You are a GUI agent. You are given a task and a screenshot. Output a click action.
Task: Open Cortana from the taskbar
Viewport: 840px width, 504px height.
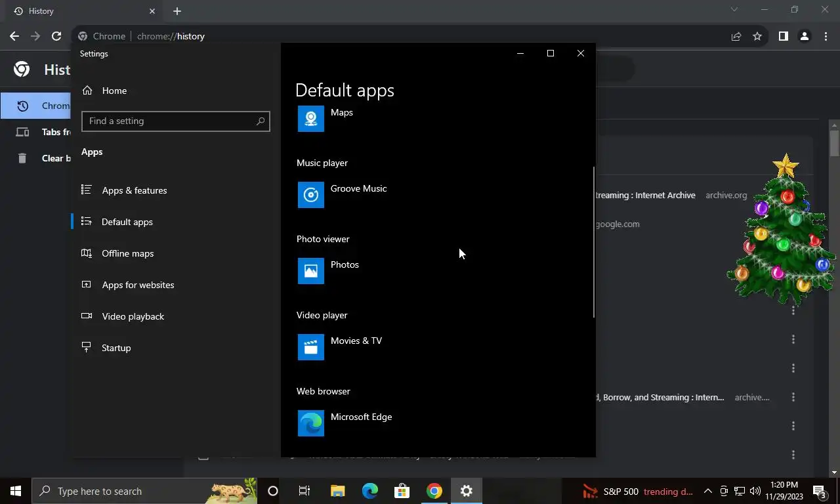click(x=273, y=491)
